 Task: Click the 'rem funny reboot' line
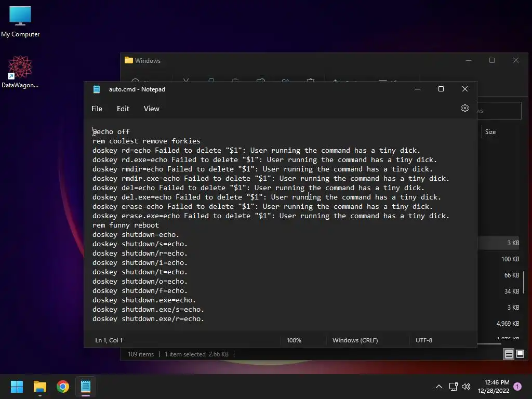pos(126,225)
